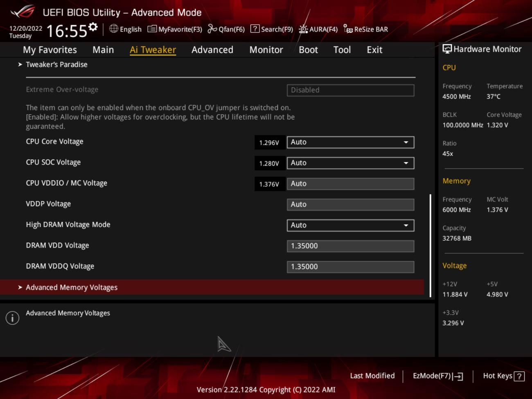
Task: Click the +12V reading 11.884 V
Action: coord(455,295)
